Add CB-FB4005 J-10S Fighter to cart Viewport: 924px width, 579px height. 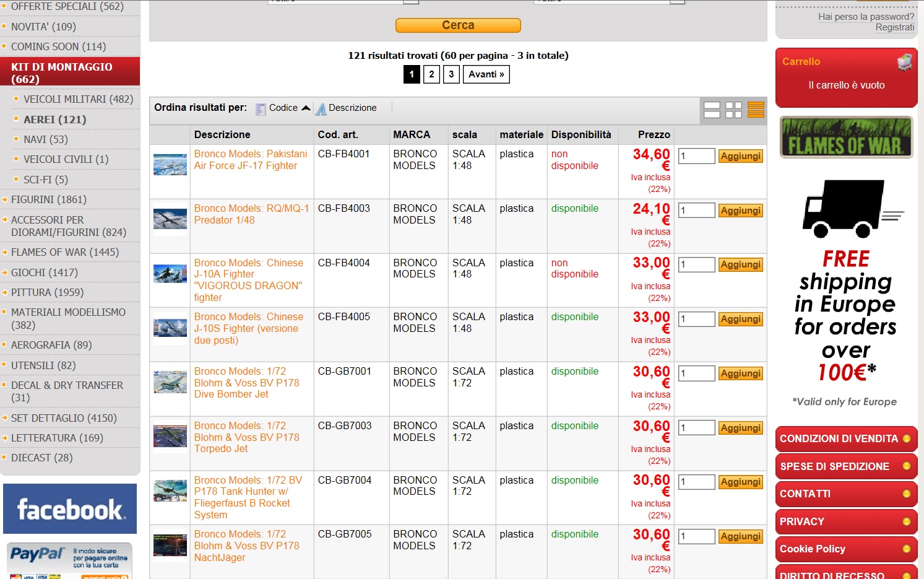point(741,319)
